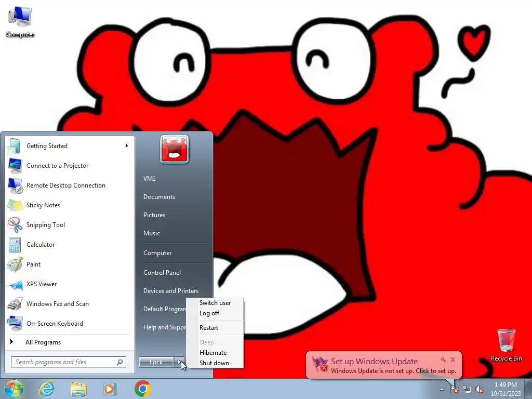532x399 pixels.
Task: Click the arrow next to the Lock button
Action: pos(180,362)
